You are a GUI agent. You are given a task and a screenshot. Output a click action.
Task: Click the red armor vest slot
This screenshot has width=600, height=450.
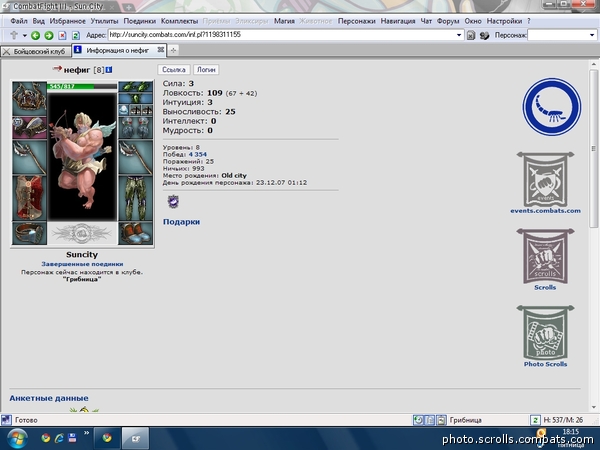[29, 198]
